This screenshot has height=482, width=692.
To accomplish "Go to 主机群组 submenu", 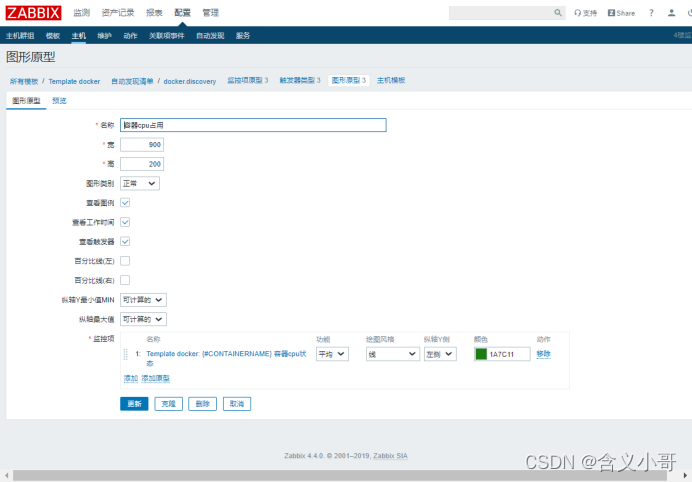I will [20, 36].
